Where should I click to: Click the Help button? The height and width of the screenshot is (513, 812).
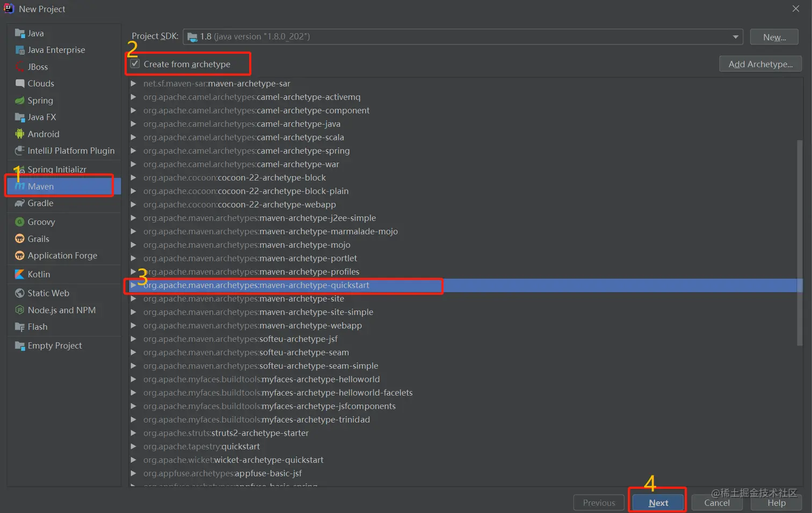[777, 503]
